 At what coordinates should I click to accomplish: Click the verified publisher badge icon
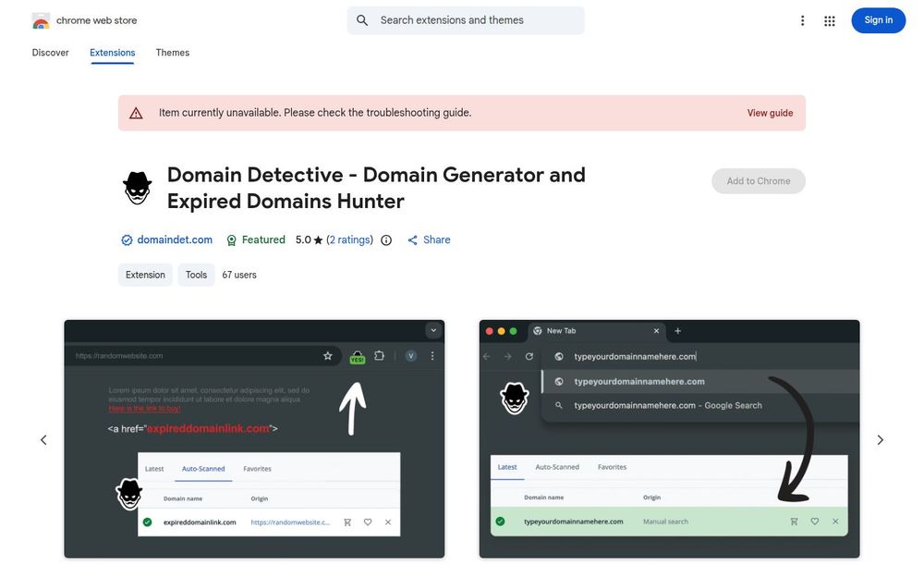[x=127, y=240]
